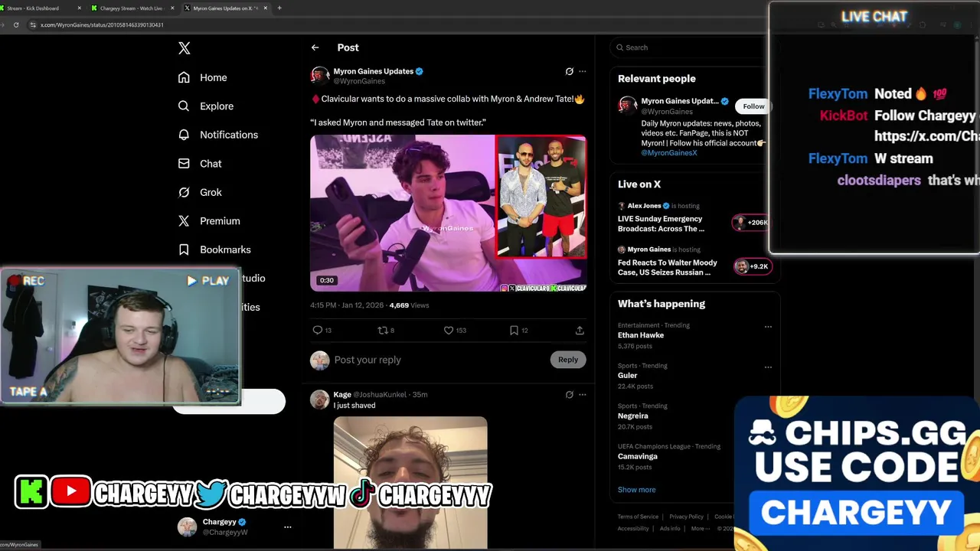Click the reply icon with 13 replies

318,330
